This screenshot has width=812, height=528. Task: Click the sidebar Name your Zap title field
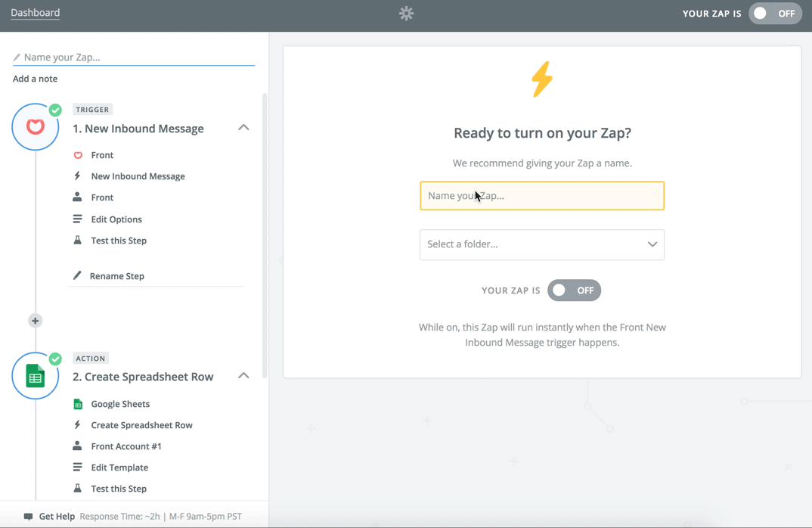coord(134,57)
